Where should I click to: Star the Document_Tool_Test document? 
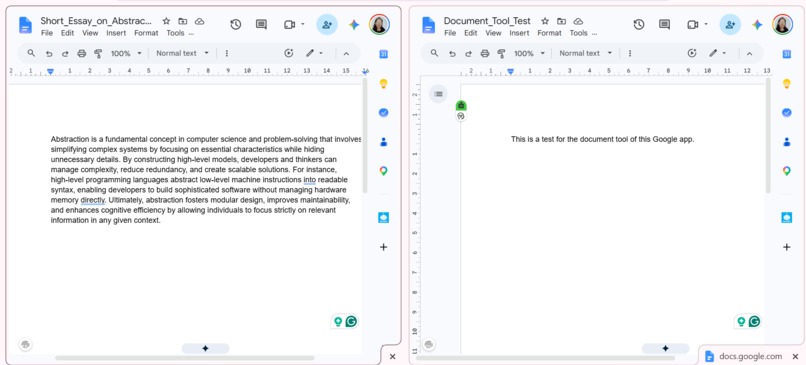click(544, 21)
